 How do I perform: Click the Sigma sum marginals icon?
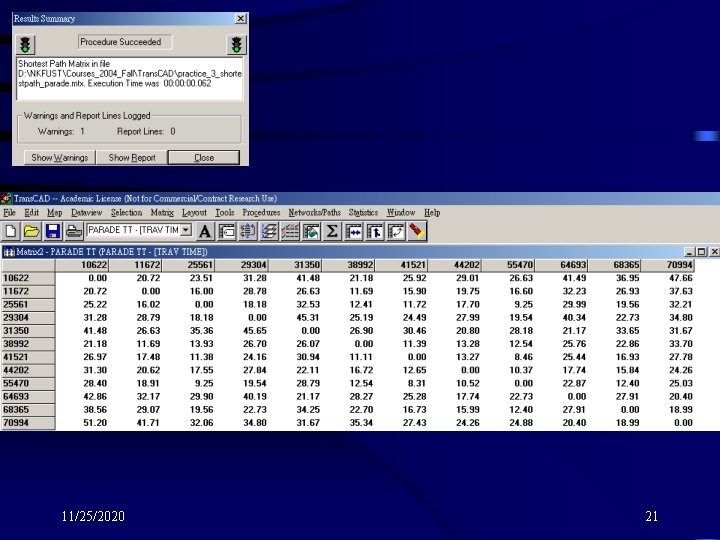coord(332,231)
